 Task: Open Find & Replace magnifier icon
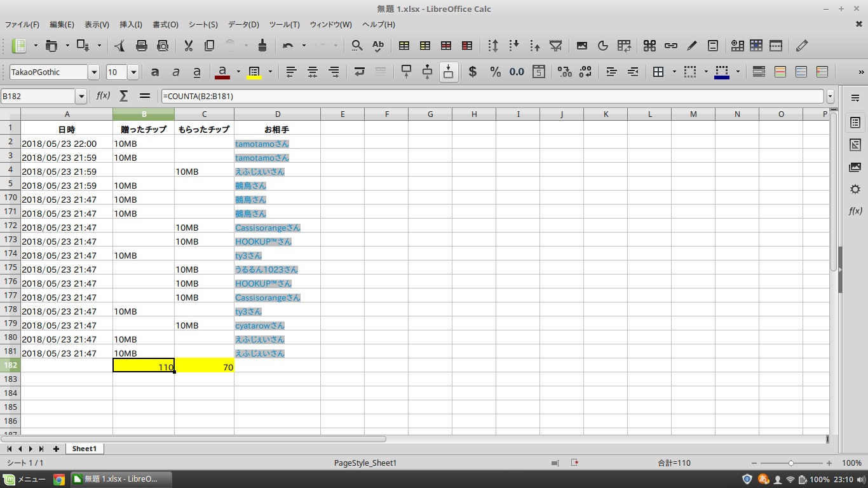pos(357,46)
